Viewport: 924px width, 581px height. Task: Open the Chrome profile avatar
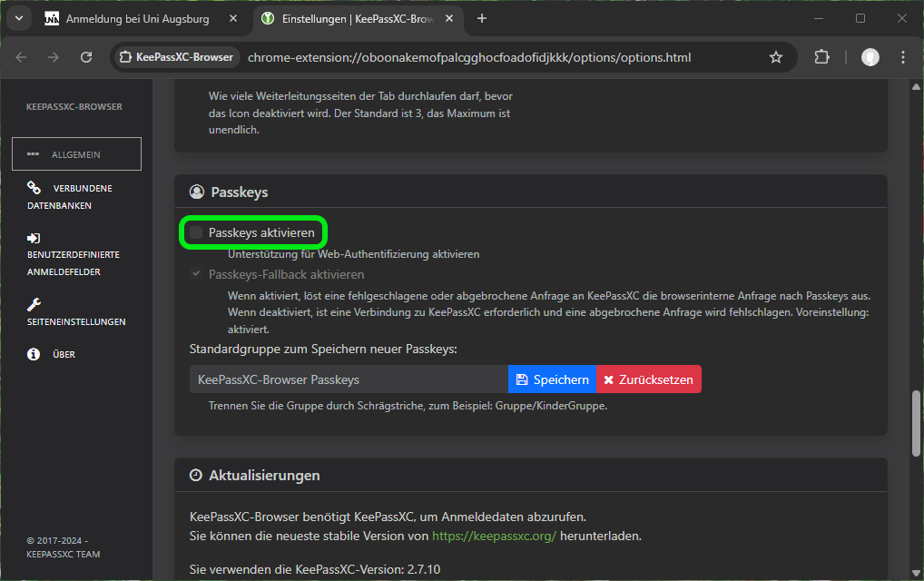click(870, 57)
